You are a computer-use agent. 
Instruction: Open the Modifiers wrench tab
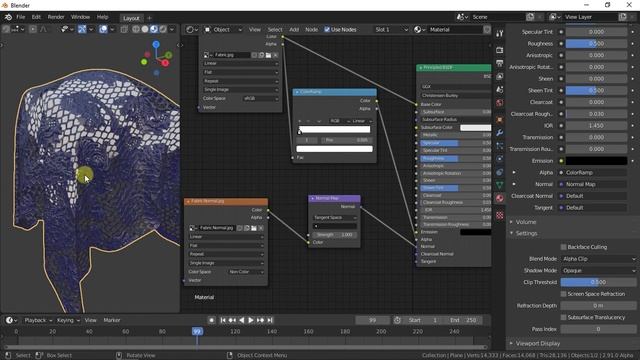tap(500, 133)
